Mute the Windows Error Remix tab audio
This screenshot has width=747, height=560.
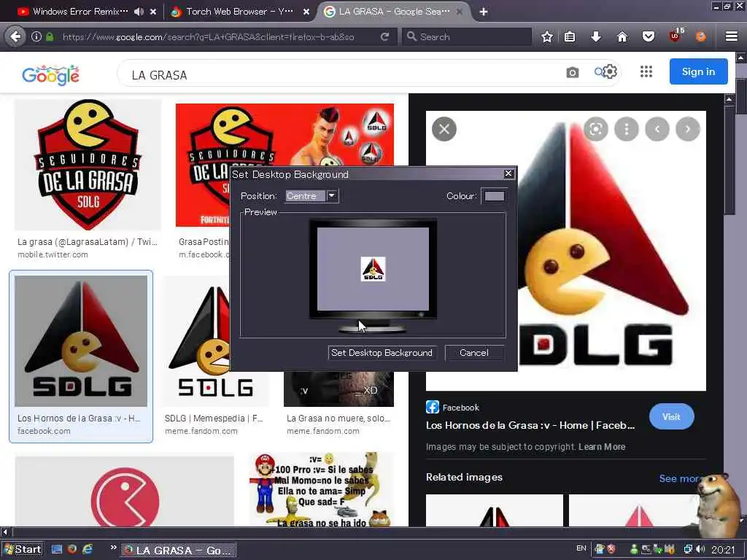(x=139, y=12)
